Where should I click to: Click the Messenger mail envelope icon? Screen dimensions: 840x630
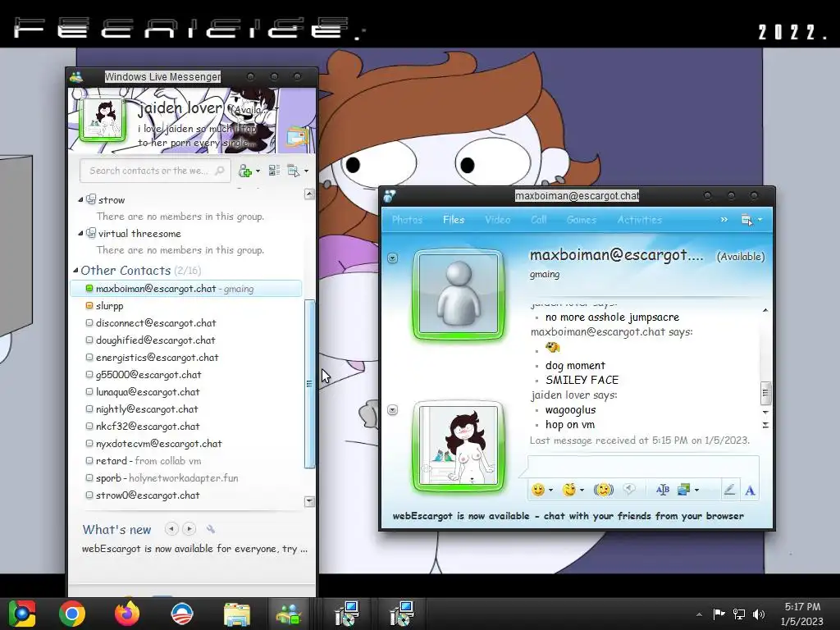coord(297,137)
